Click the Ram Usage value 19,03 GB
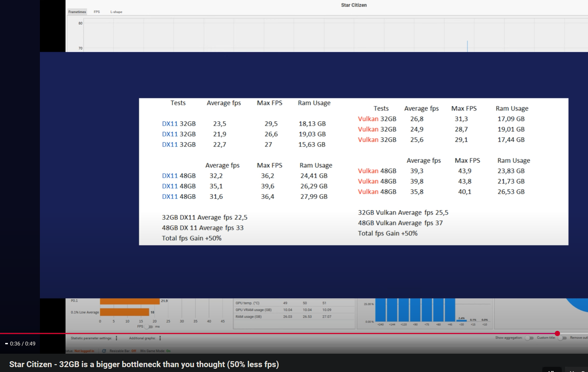 pyautogui.click(x=312, y=134)
